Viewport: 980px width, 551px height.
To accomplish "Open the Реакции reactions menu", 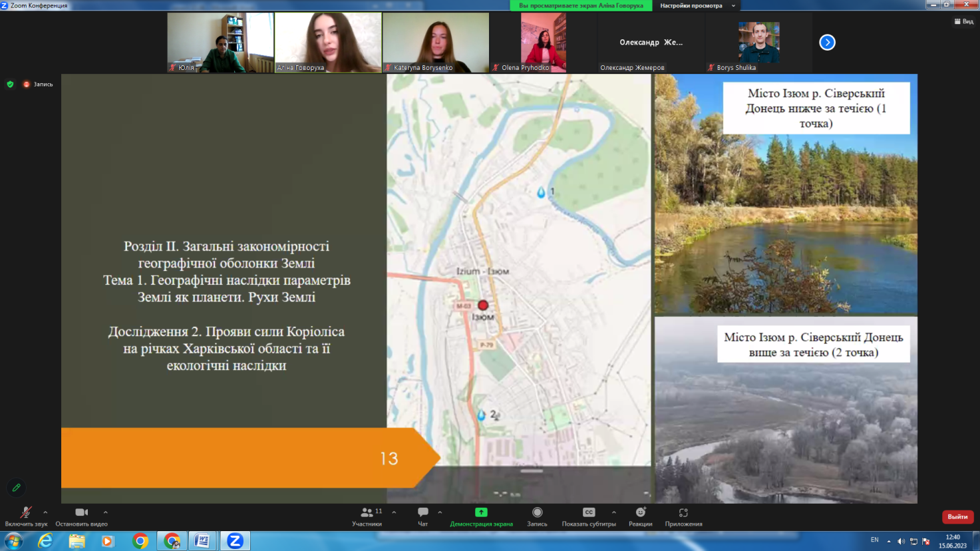I will point(640,513).
